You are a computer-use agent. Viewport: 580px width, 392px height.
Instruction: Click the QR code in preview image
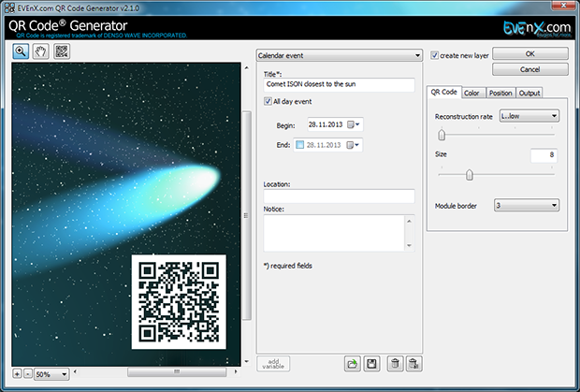pyautogui.click(x=179, y=301)
